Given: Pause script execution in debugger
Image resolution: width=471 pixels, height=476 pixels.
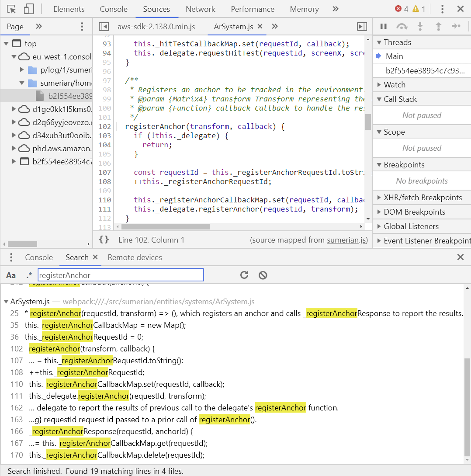Looking at the screenshot, I should [384, 26].
